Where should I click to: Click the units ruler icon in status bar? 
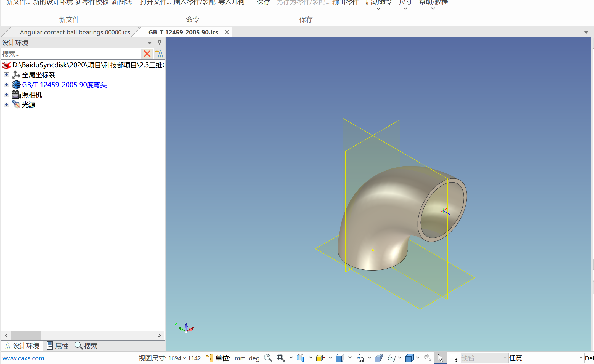pos(210,358)
